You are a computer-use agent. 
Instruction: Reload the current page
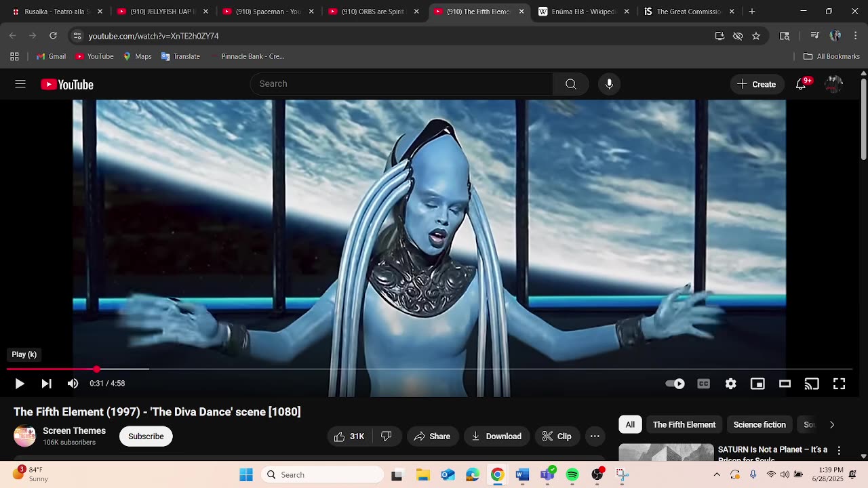pyautogui.click(x=53, y=36)
